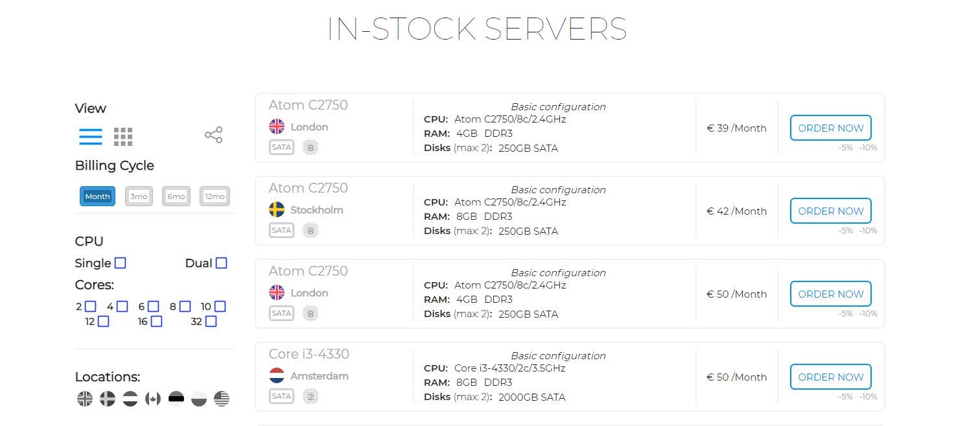
Task: Order the Core i3-4330 Amsterdam server
Action: pyautogui.click(x=830, y=377)
